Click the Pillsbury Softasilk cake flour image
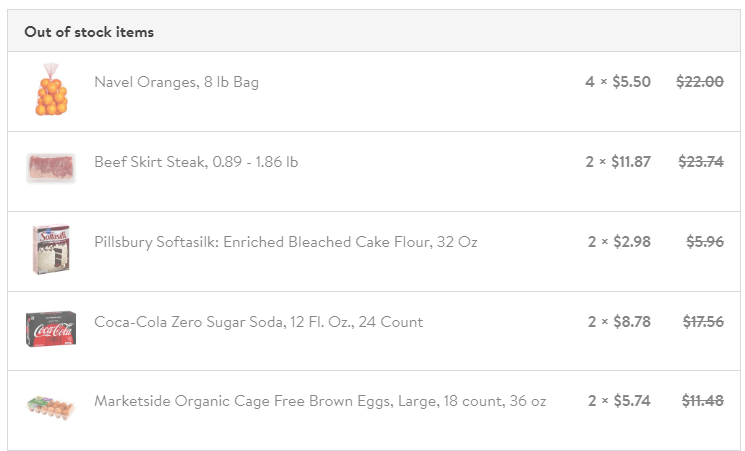The width and height of the screenshot is (745, 451). tap(51, 249)
